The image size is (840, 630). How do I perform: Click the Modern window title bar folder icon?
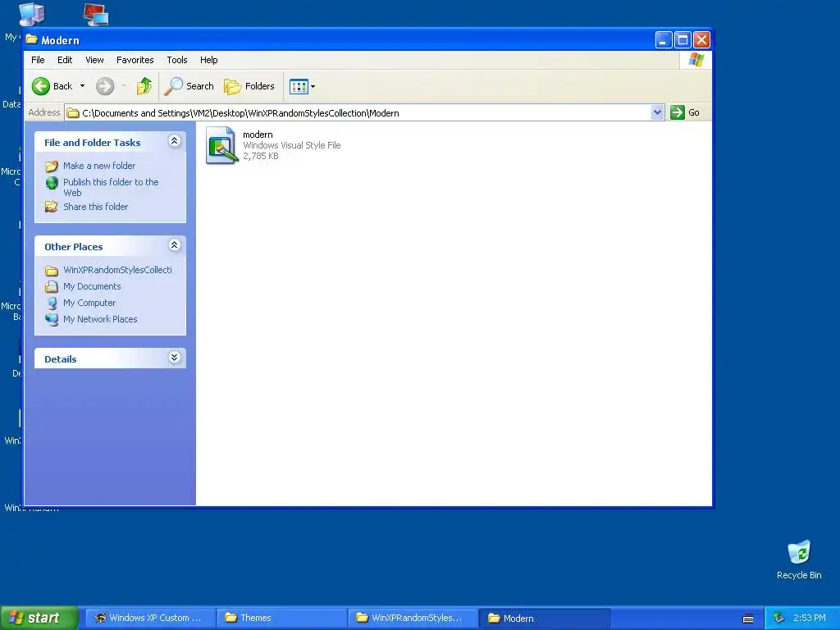pyautogui.click(x=32, y=39)
